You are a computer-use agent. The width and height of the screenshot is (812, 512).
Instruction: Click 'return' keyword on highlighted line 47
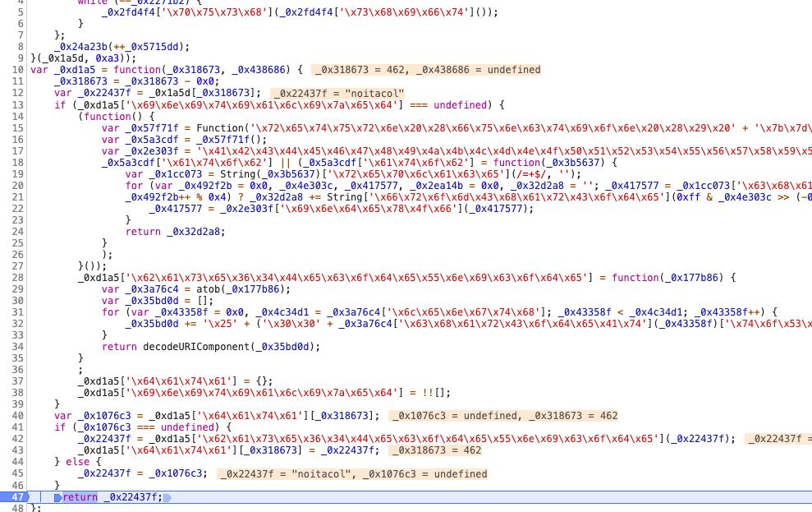click(80, 497)
